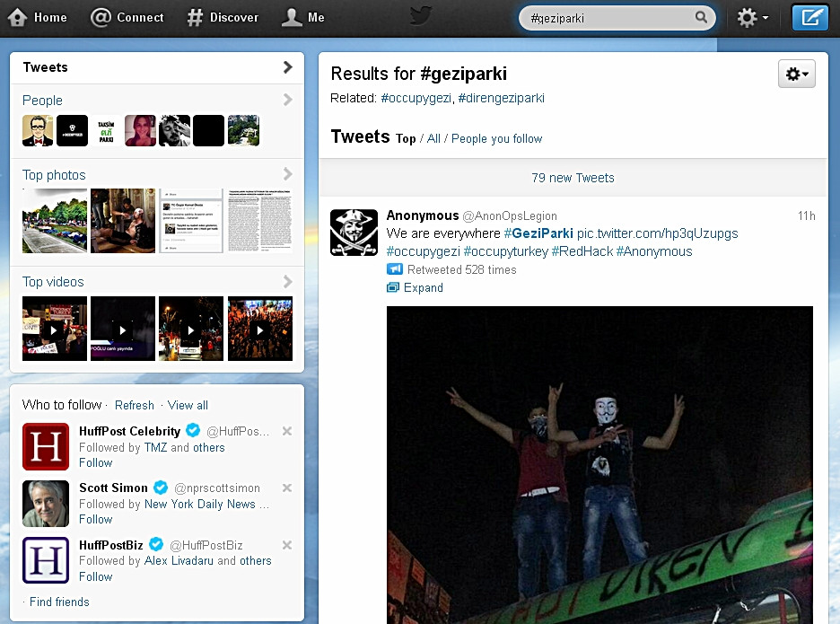The width and height of the screenshot is (840, 624).
Task: Open the top-bar settings gear dropdown
Action: click(752, 18)
